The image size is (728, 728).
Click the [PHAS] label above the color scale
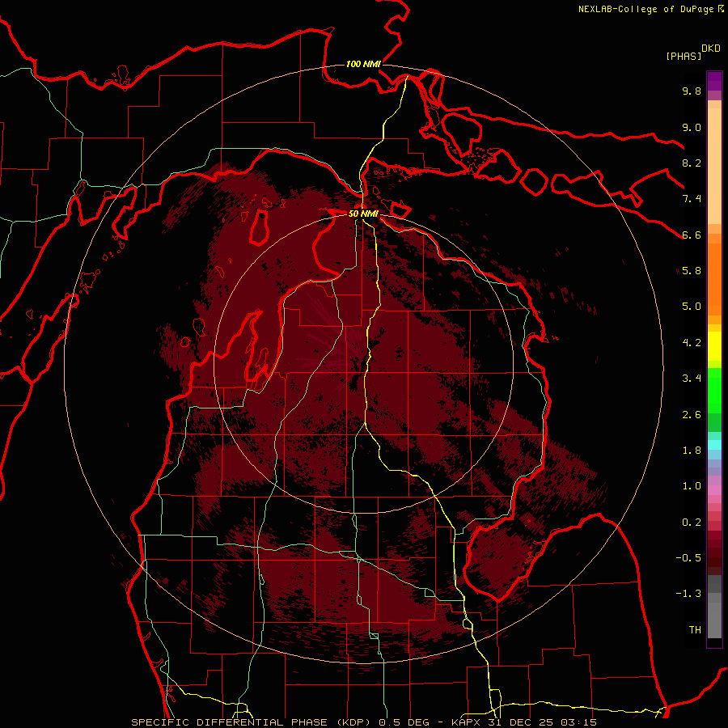coord(684,56)
